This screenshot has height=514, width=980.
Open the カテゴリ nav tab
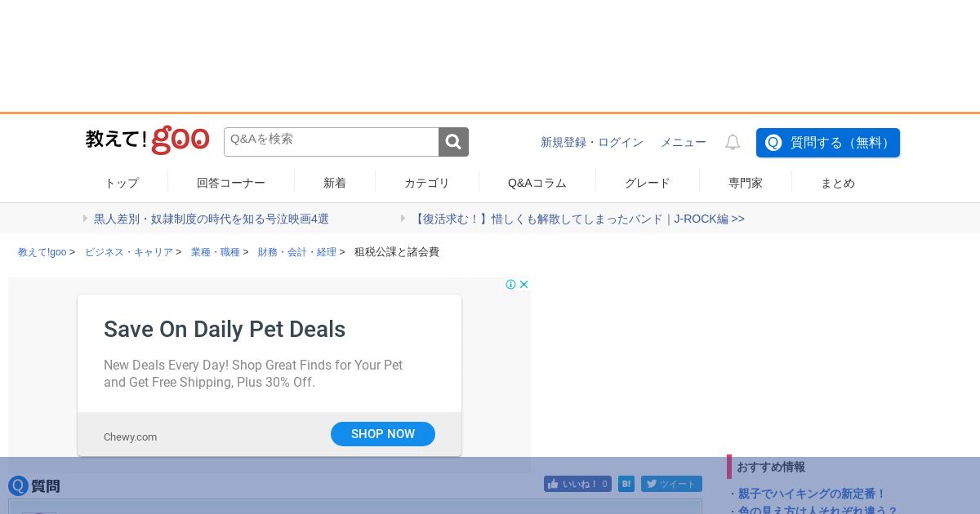[426, 183]
